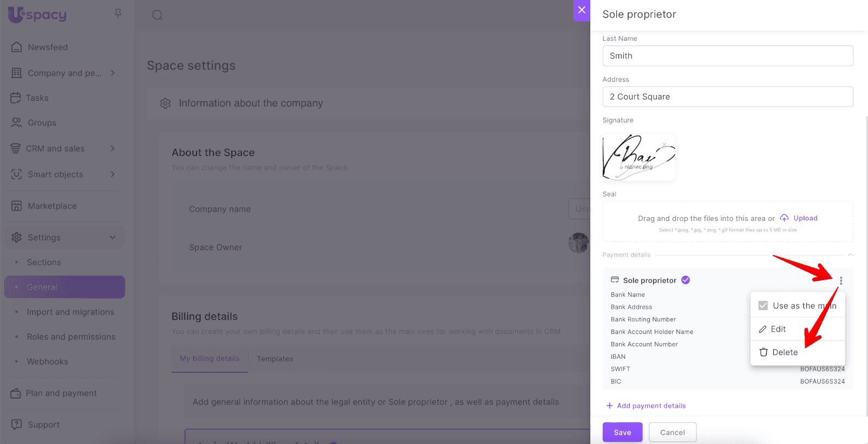Click the three-dot payment details menu icon
This screenshot has height=444, width=868.
coord(841,281)
